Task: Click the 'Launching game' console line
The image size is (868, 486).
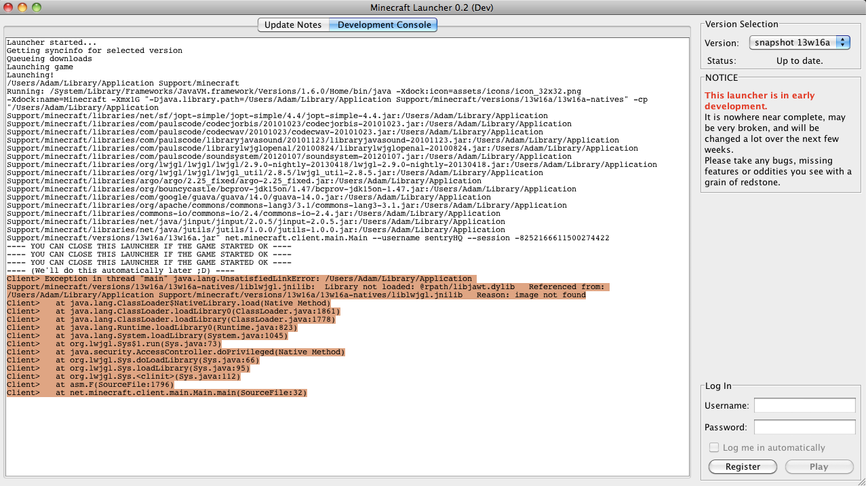Action: (x=40, y=67)
